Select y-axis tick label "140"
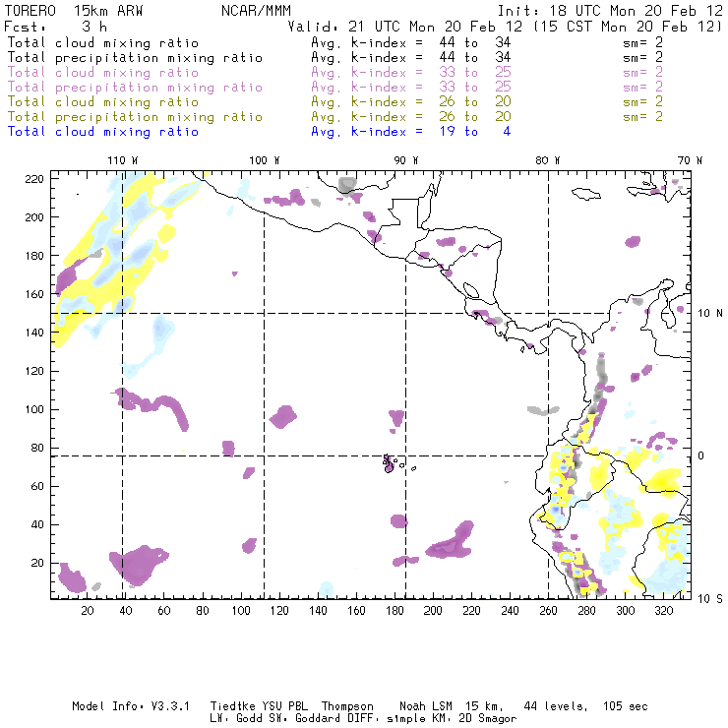Image resolution: width=728 pixels, height=728 pixels. click(x=34, y=333)
